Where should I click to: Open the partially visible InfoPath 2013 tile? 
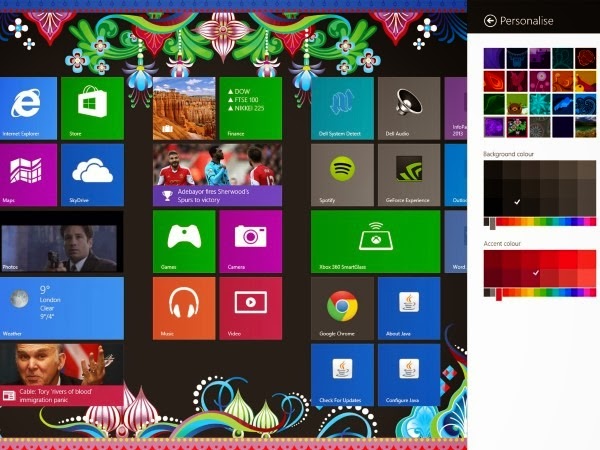pyautogui.click(x=456, y=108)
